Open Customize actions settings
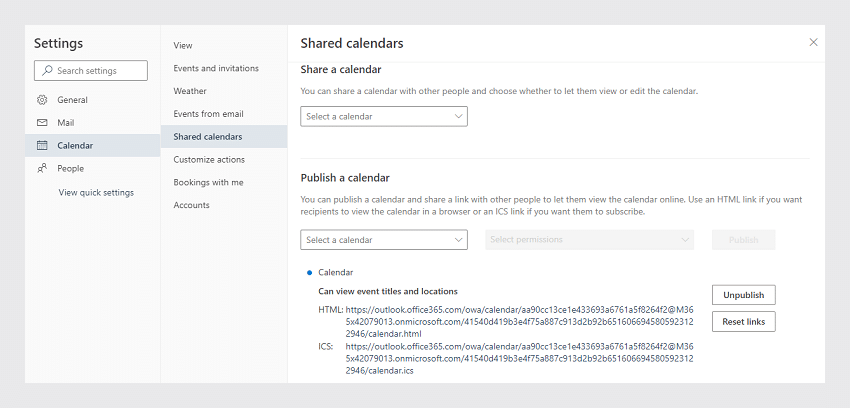This screenshot has height=408, width=850. (224, 159)
